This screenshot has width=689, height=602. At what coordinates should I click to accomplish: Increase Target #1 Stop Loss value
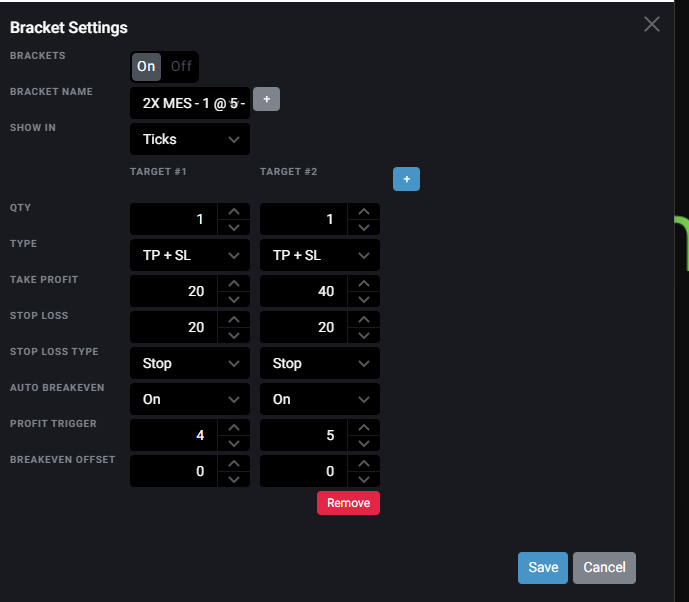[234, 319]
